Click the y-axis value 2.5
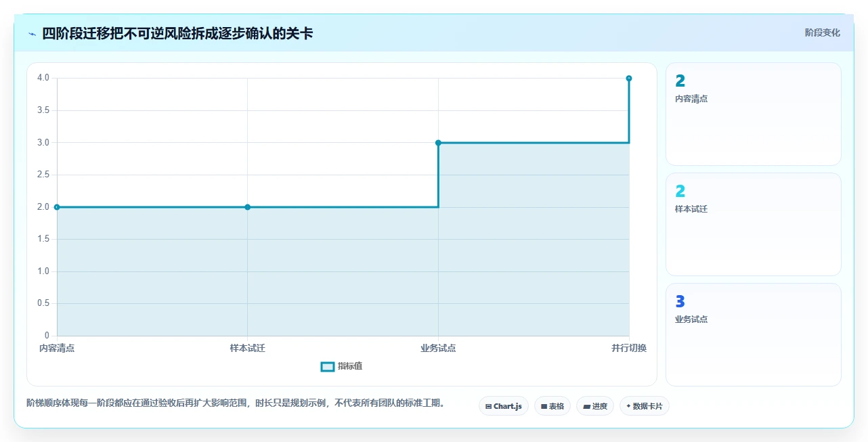Viewport: 868px width, 442px height. coord(43,175)
